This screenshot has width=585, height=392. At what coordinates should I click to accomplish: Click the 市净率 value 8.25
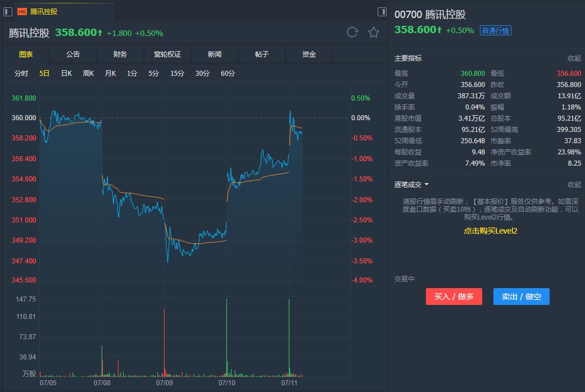tap(574, 163)
